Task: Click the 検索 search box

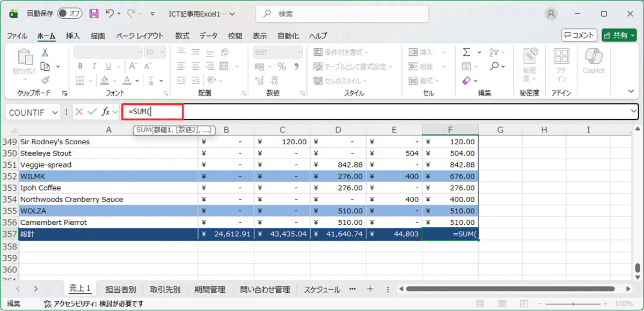Action: (341, 14)
